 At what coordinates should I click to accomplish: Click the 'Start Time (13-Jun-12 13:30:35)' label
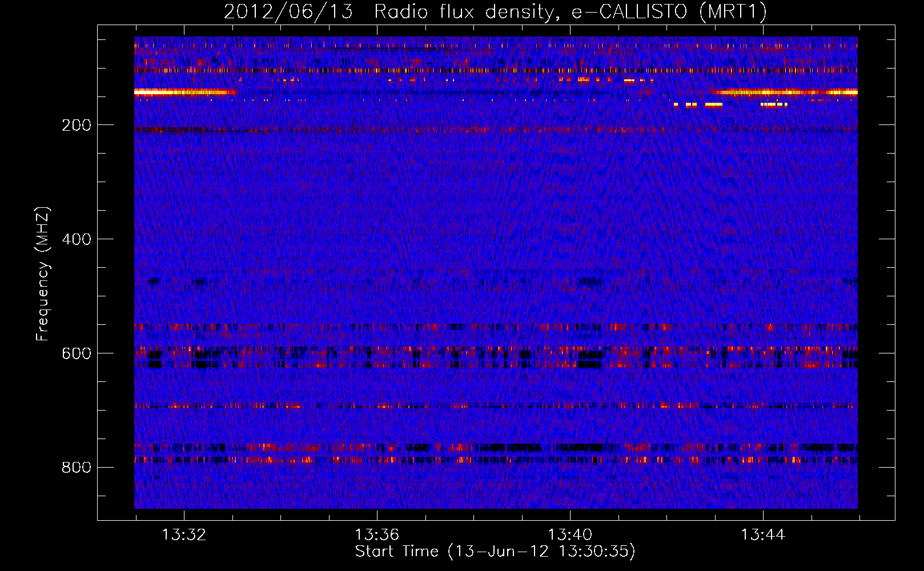pyautogui.click(x=495, y=552)
